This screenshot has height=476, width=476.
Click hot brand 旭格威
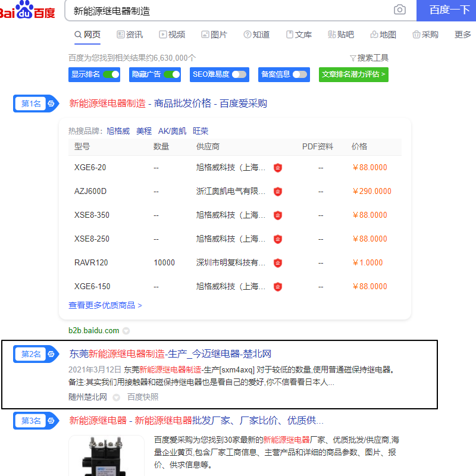coord(118,131)
